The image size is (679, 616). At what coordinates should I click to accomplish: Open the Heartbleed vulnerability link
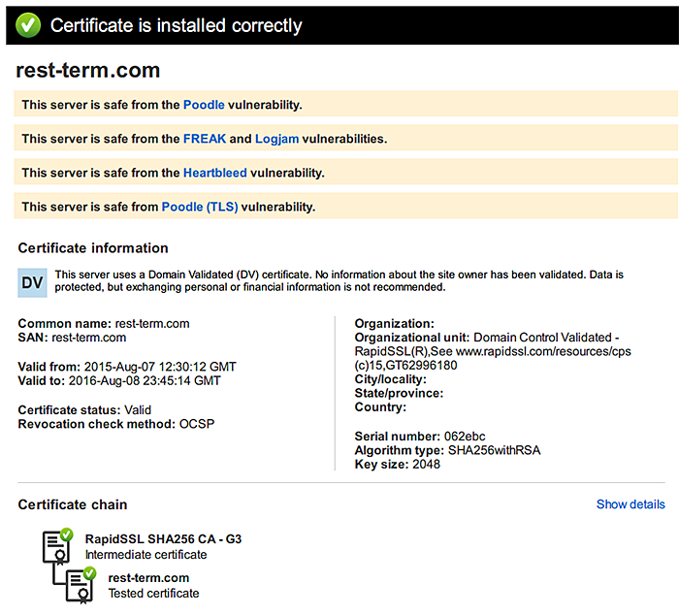(214, 173)
